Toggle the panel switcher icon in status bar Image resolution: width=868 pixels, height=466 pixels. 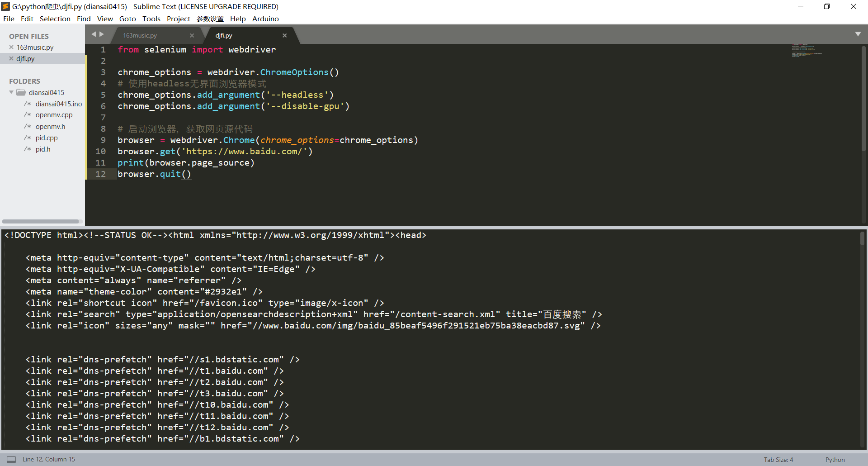[11, 459]
